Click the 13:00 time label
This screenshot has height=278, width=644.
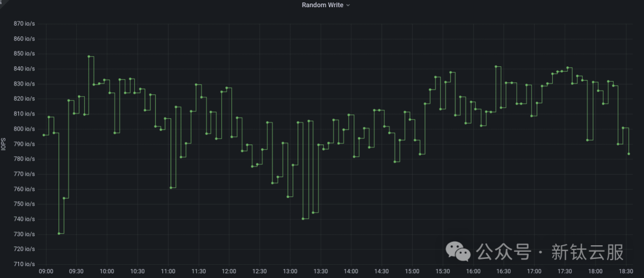[x=290, y=271]
